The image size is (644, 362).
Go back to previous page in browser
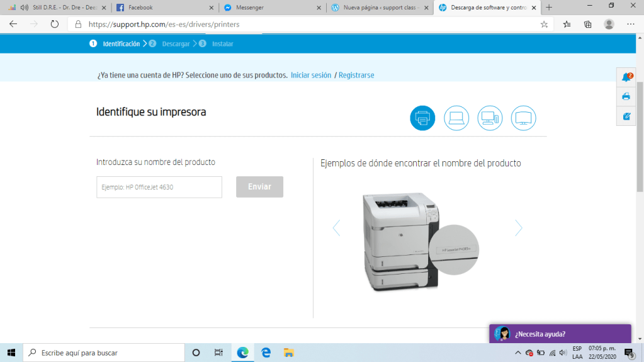pyautogui.click(x=13, y=25)
